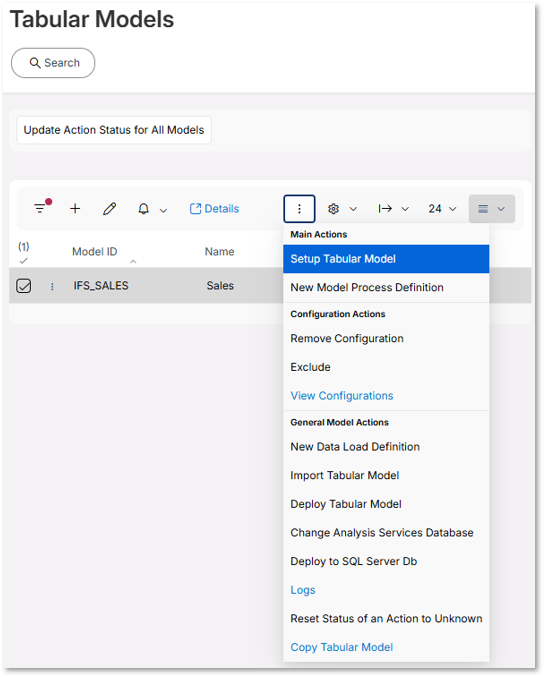Open the list view layout dropdown
The height and width of the screenshot is (677, 544).
tap(492, 209)
